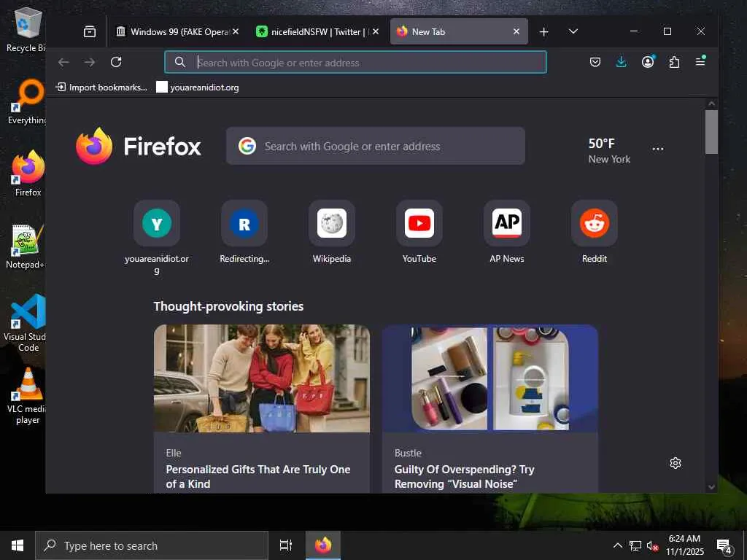Open the Firefox account icon

click(648, 62)
